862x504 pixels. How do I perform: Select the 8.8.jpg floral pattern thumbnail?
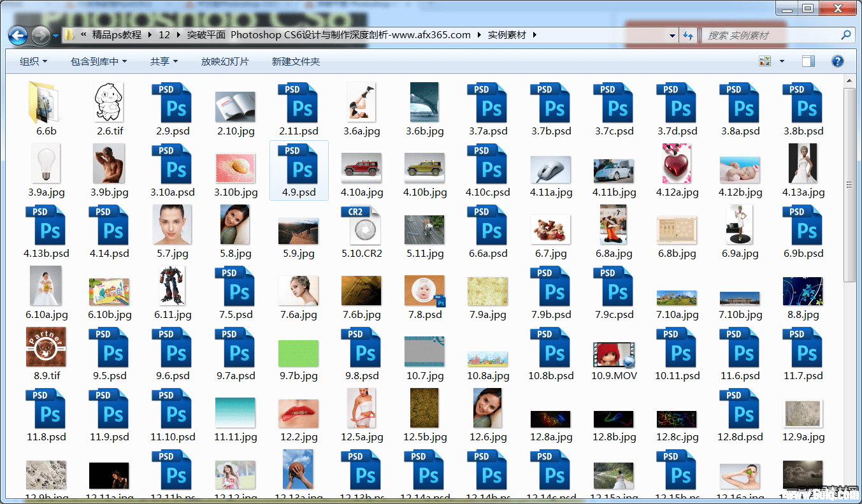(x=803, y=291)
